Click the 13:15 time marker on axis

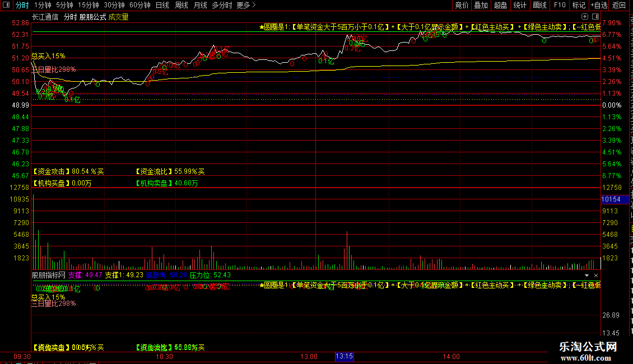345,356
